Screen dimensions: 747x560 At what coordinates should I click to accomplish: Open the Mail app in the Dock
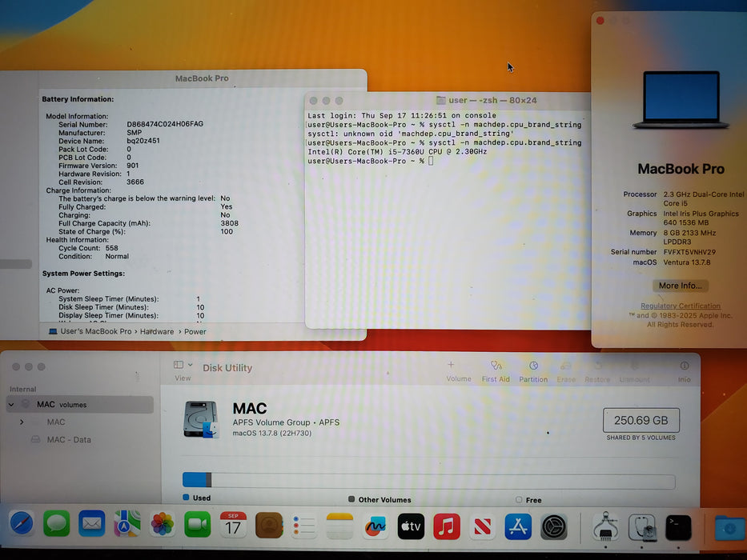point(92,524)
